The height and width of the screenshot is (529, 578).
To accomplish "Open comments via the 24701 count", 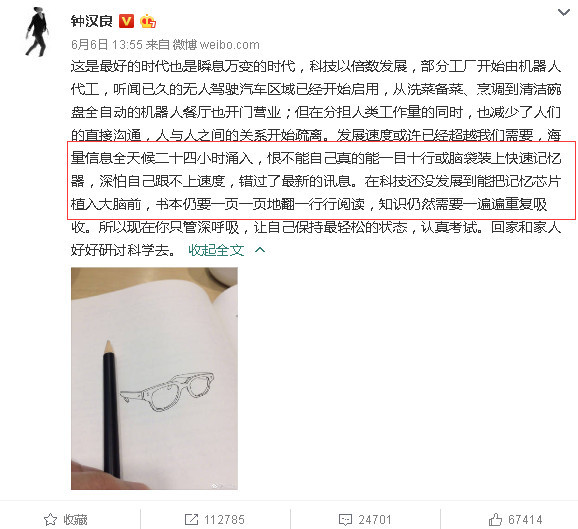I will click(375, 520).
